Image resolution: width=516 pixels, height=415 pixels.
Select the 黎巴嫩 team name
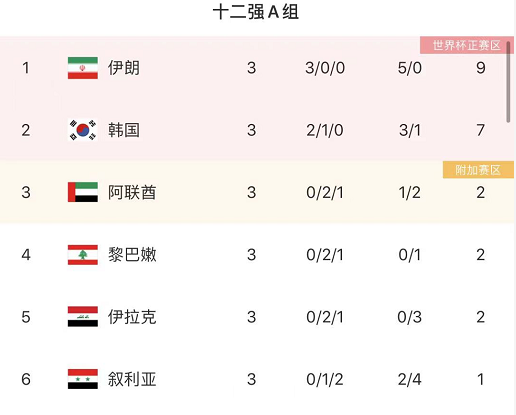[x=132, y=255]
